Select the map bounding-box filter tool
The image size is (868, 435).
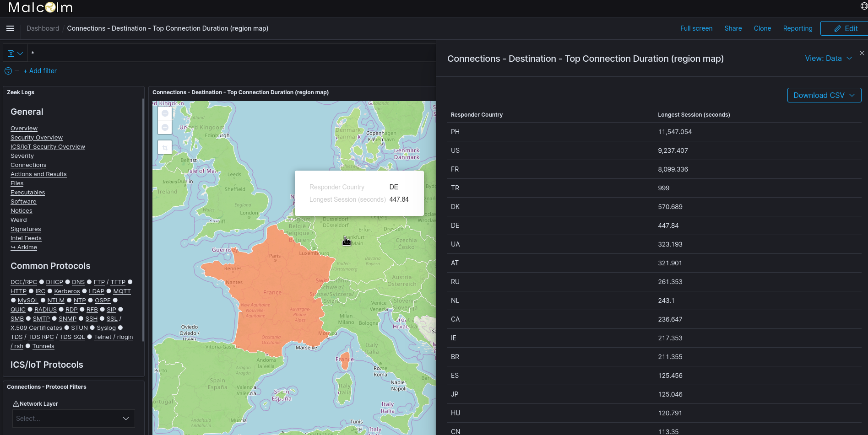pyautogui.click(x=165, y=147)
